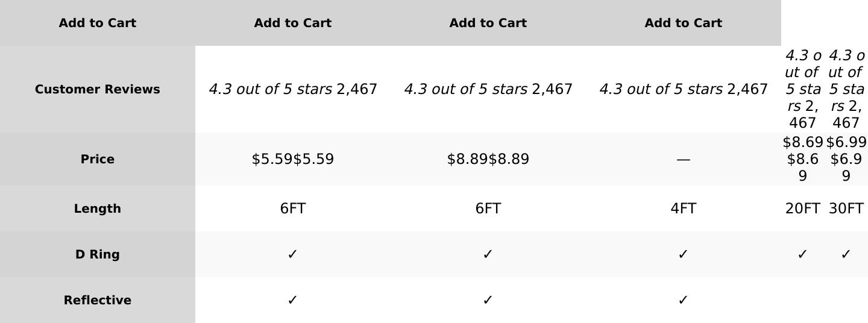Click Reflective checkmark for the $5.59 product
The height and width of the screenshot is (323, 868).
pos(292,300)
